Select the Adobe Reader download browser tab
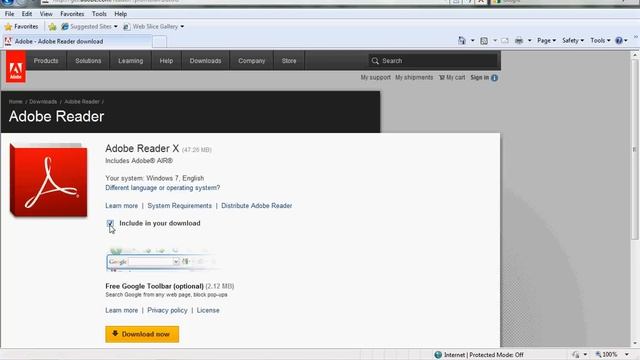 pyautogui.click(x=77, y=41)
